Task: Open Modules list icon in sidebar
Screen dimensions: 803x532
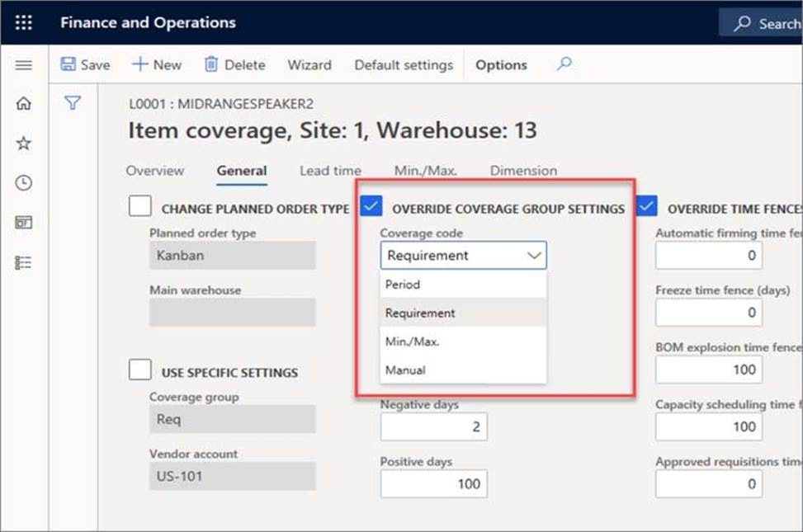Action: [24, 261]
